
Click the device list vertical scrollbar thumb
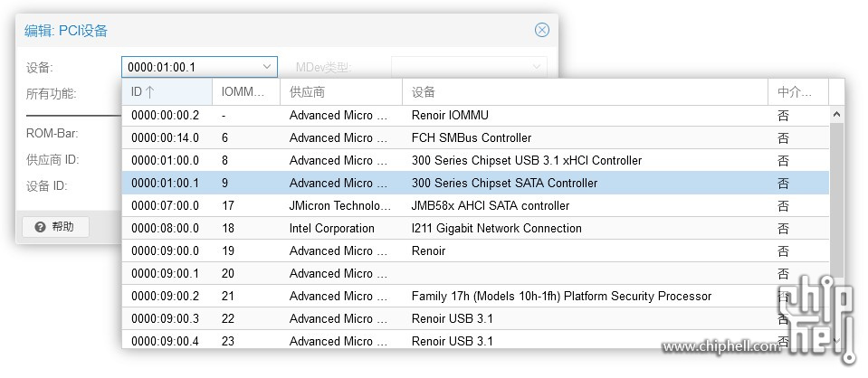coord(836,201)
